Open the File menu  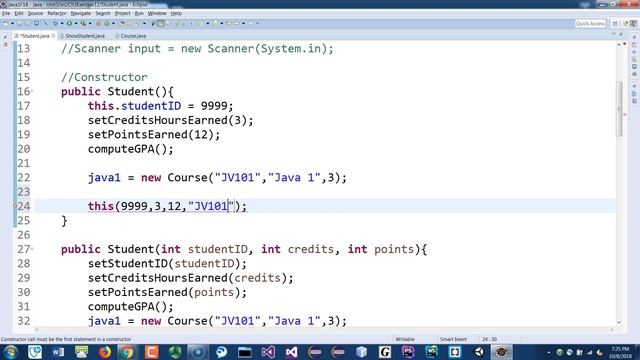pos(6,13)
